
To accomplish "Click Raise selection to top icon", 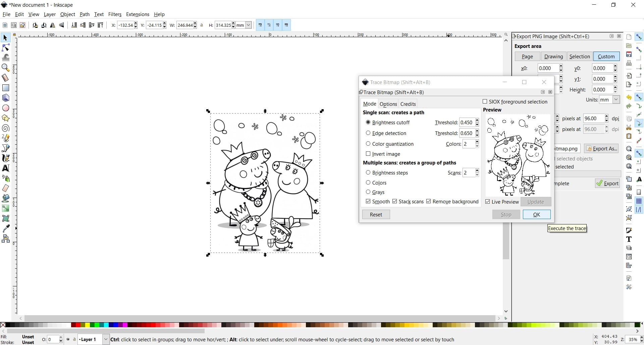I will 100,25.
